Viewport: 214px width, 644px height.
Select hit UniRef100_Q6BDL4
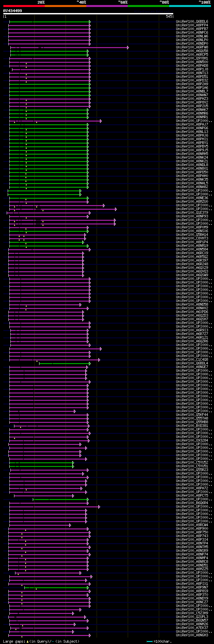pos(192,363)
